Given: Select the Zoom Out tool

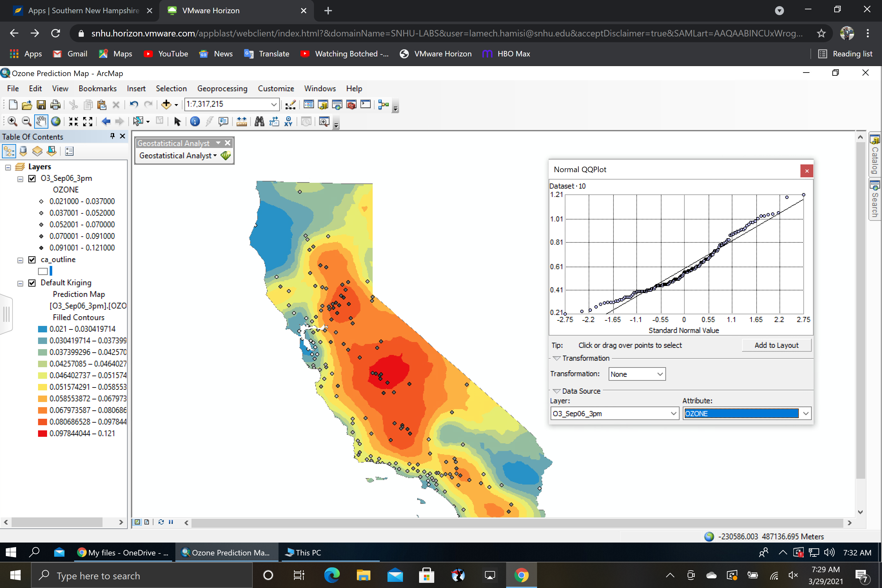Looking at the screenshot, I should [27, 122].
